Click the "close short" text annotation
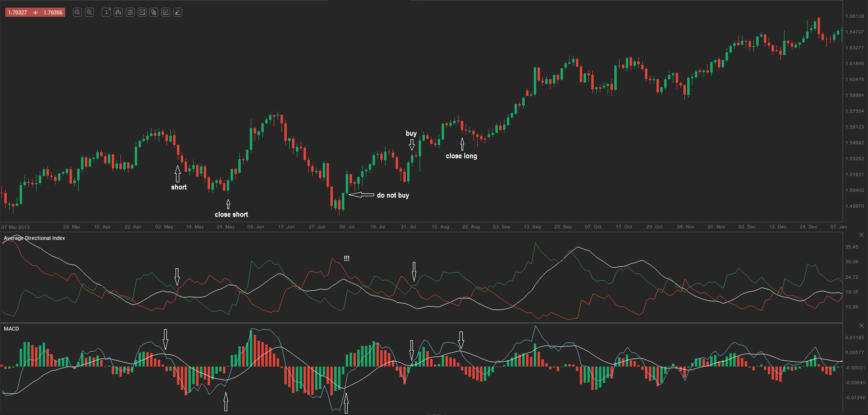Image resolution: width=868 pixels, height=415 pixels. (231, 214)
